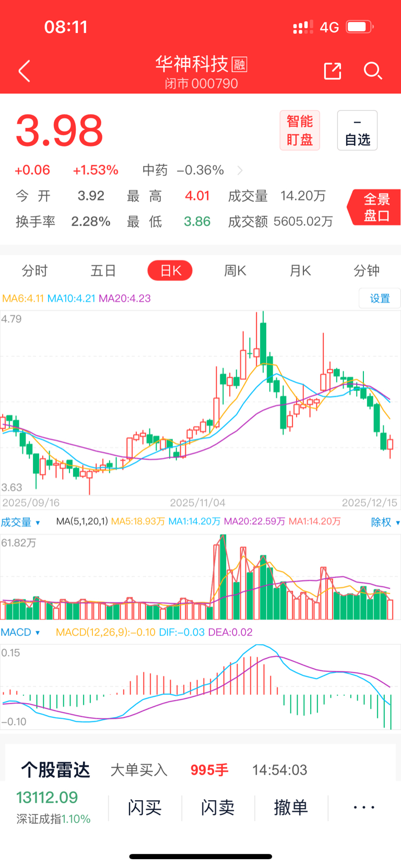Select the 月K chart tab
Screen dimensions: 401x868
[x=300, y=270]
